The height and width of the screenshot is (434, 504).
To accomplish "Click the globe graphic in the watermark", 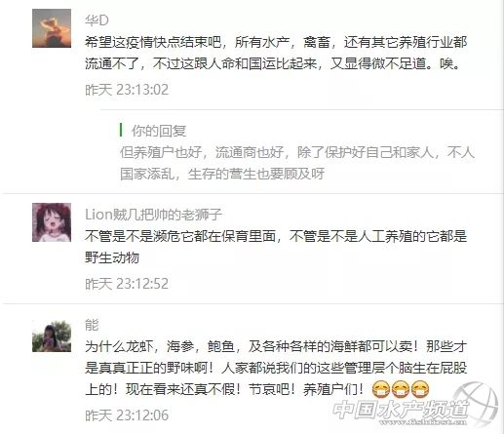I will pyautogui.click(x=477, y=404).
